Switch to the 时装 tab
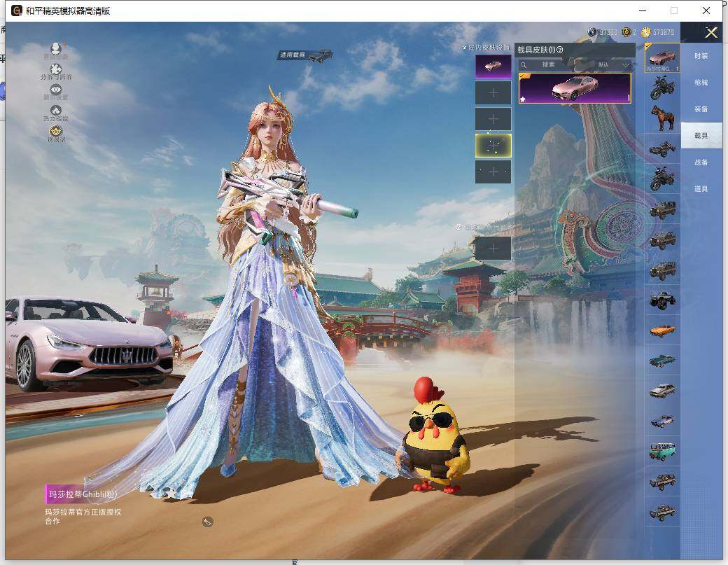The image size is (728, 565). pos(701,56)
